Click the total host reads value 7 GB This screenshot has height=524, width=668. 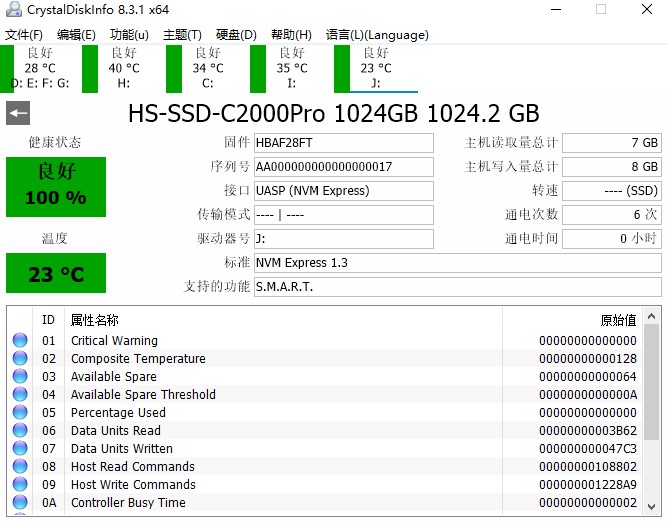(x=612, y=143)
